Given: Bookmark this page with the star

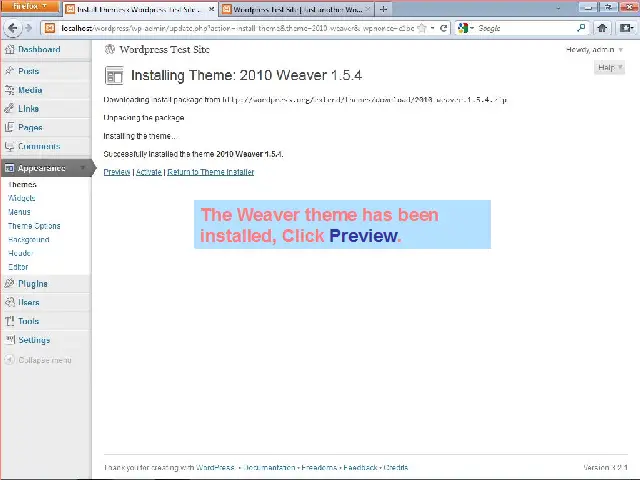Looking at the screenshot, I should click(422, 28).
